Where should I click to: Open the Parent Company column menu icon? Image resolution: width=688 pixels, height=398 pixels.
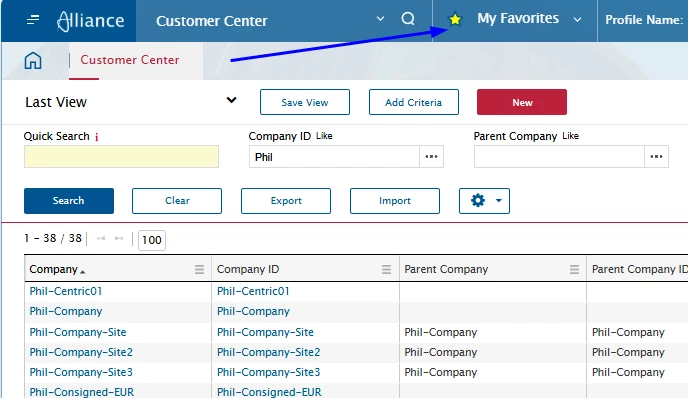click(x=574, y=269)
